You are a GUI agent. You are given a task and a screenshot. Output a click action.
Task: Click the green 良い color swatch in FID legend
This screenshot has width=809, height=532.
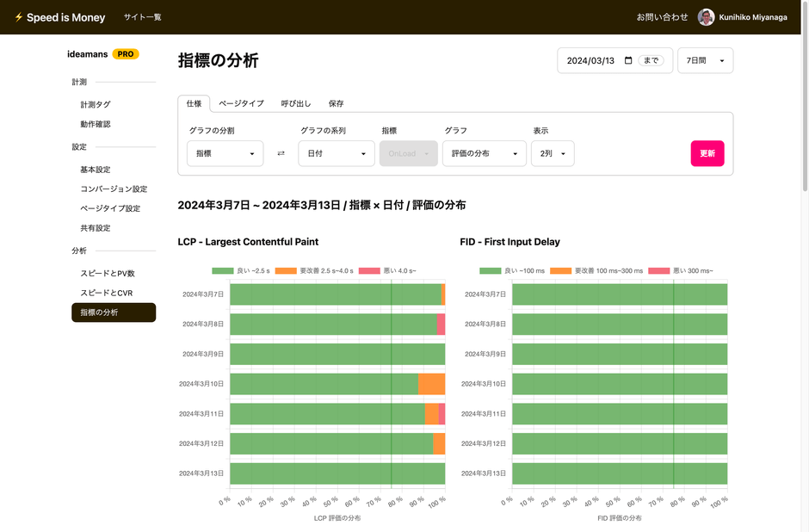(491, 270)
